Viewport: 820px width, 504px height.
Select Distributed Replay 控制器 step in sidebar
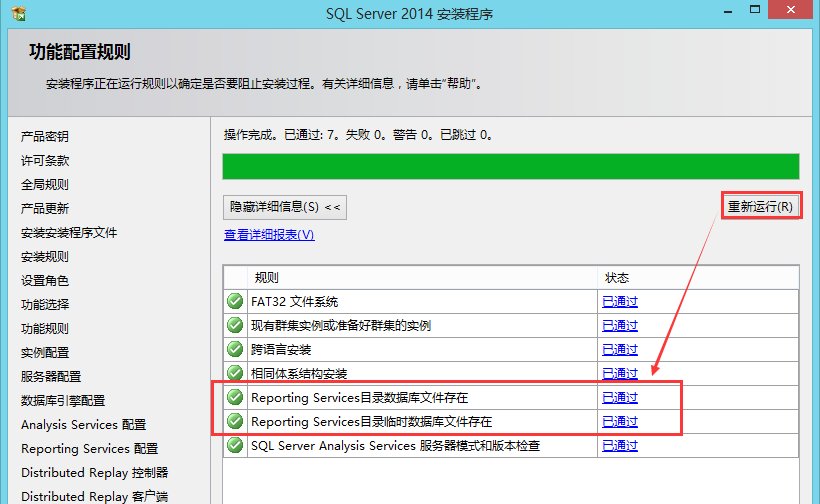(95, 473)
